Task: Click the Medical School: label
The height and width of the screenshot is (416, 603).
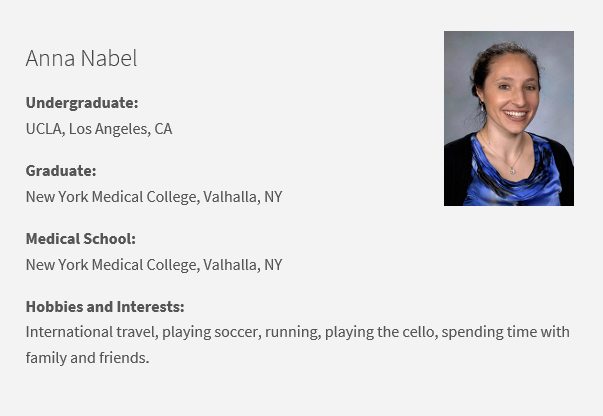Action: coord(80,238)
